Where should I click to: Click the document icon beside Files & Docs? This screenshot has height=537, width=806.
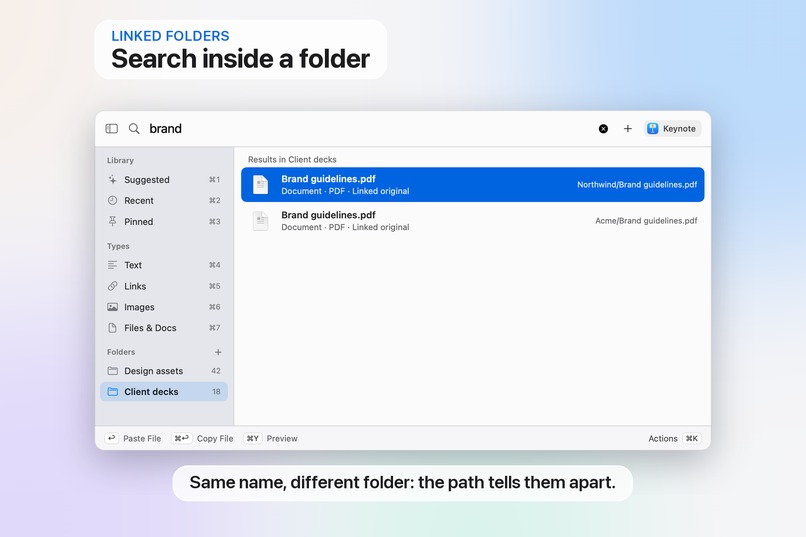(x=113, y=328)
